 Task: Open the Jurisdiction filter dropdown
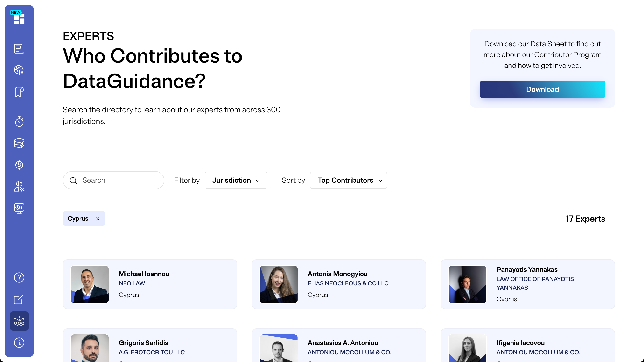(236, 180)
